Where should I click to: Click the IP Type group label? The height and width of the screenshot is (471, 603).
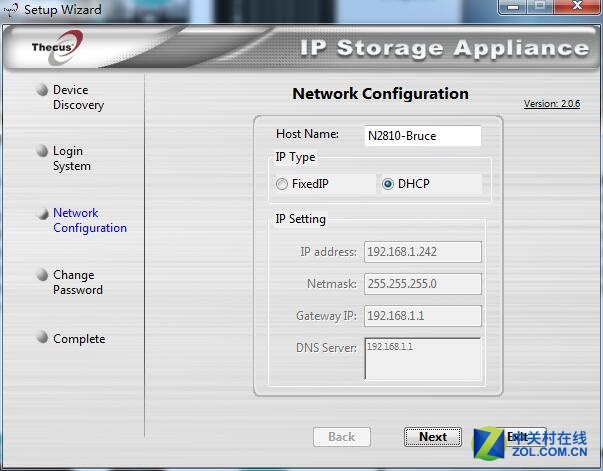(295, 157)
